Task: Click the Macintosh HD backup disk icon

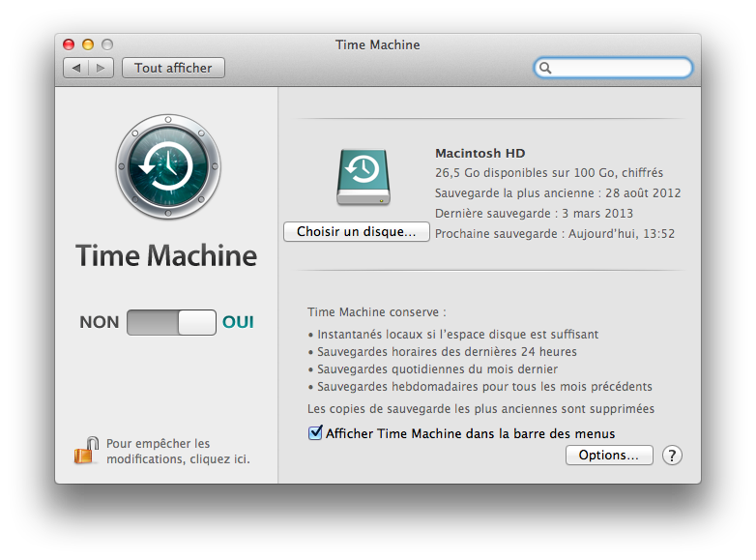Action: pyautogui.click(x=363, y=177)
